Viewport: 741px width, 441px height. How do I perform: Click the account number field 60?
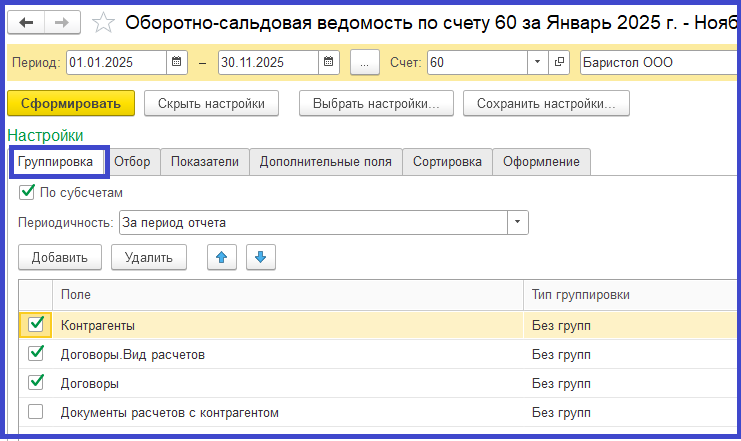click(477, 62)
